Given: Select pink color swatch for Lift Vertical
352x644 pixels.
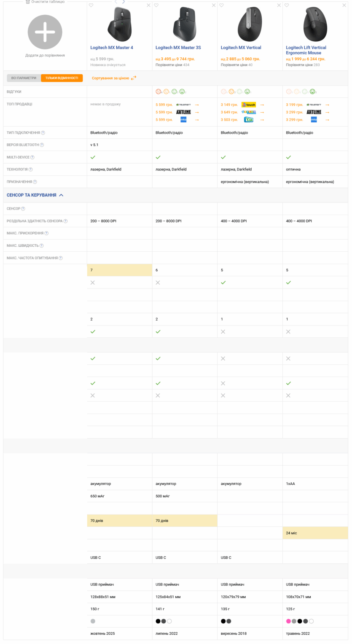Looking at the screenshot, I should (288, 621).
